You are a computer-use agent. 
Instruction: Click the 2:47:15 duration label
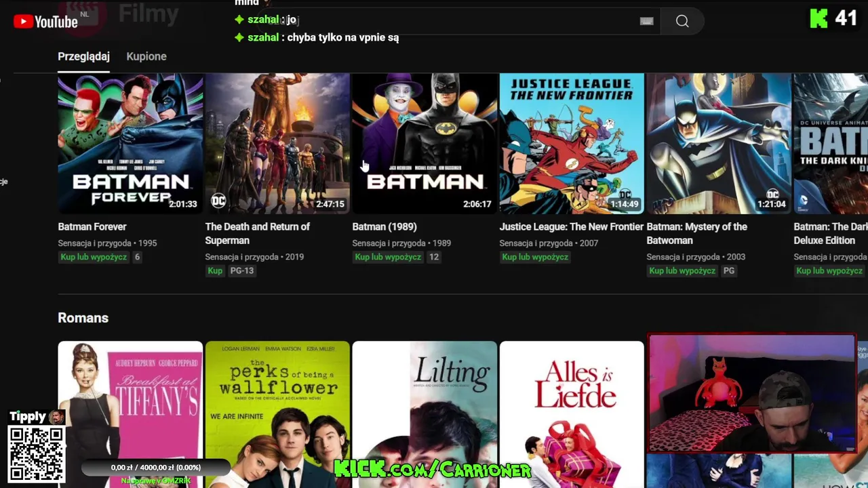330,204
